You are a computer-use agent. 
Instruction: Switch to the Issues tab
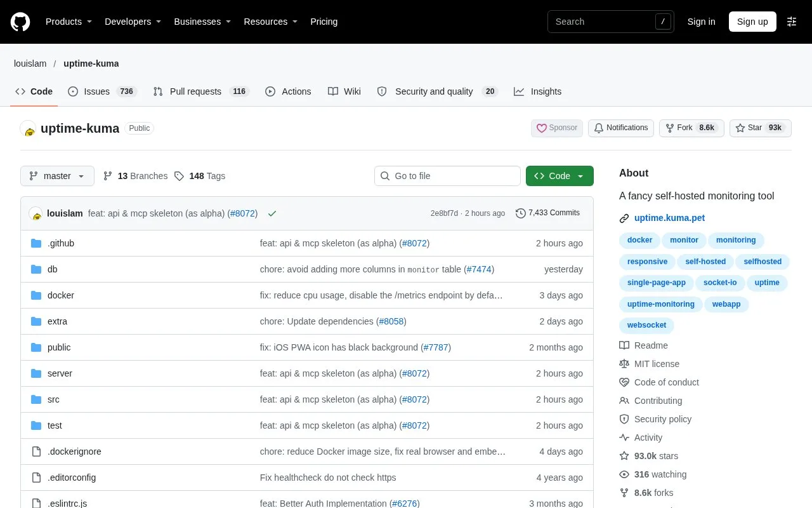tap(101, 91)
